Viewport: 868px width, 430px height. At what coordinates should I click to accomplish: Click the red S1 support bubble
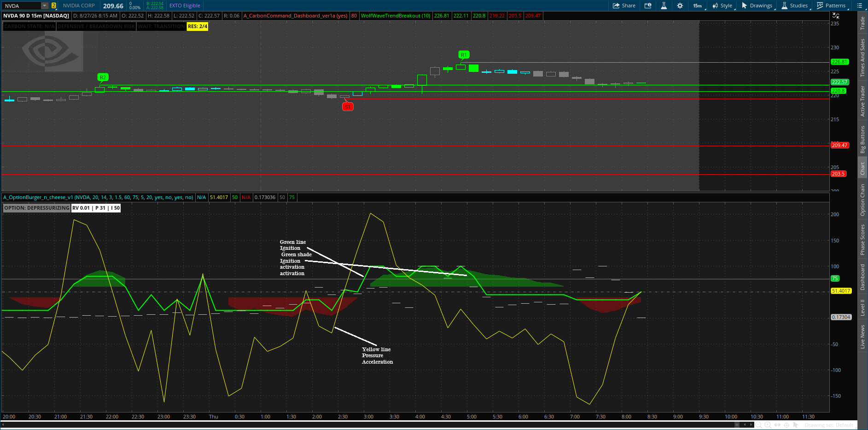[x=348, y=107]
